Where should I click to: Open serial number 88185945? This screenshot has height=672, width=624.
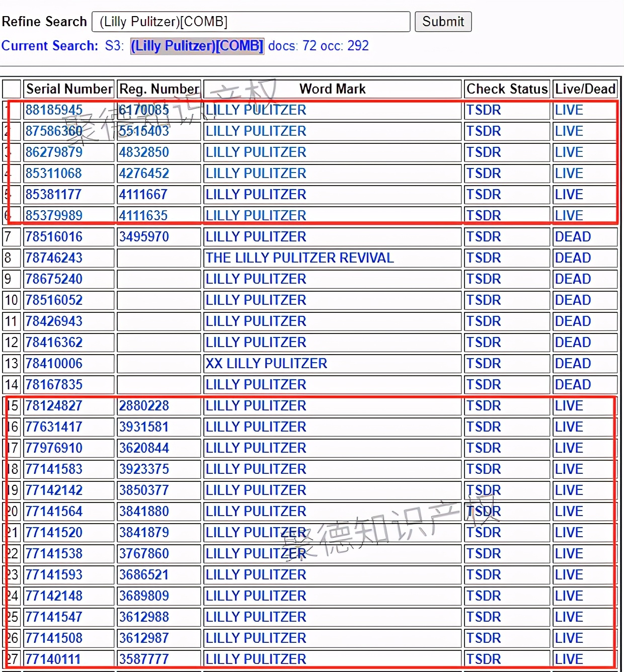click(54, 110)
